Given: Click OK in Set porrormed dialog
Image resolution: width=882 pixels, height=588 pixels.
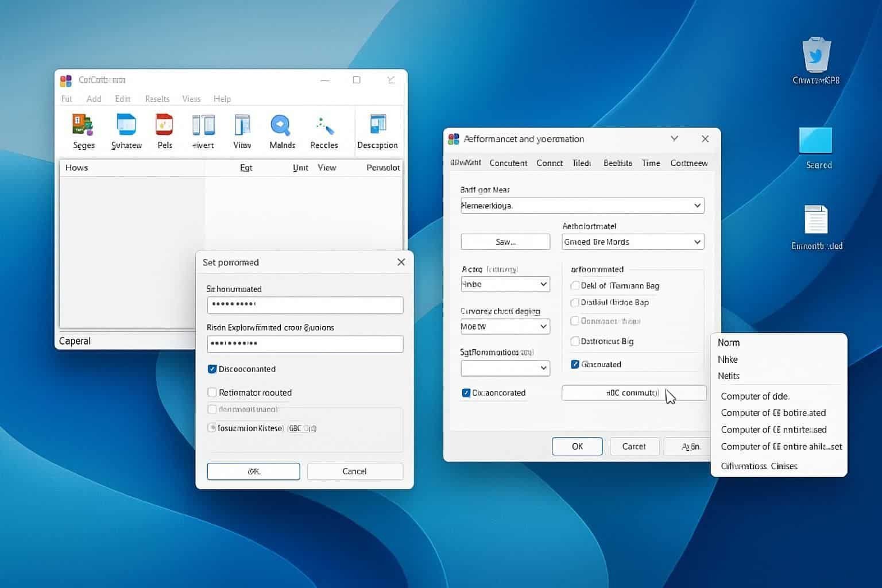Looking at the screenshot, I should click(x=253, y=471).
